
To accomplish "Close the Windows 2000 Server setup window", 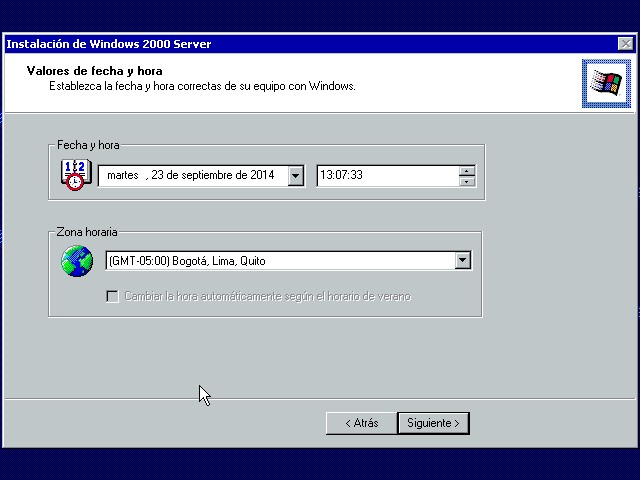I will 625,44.
